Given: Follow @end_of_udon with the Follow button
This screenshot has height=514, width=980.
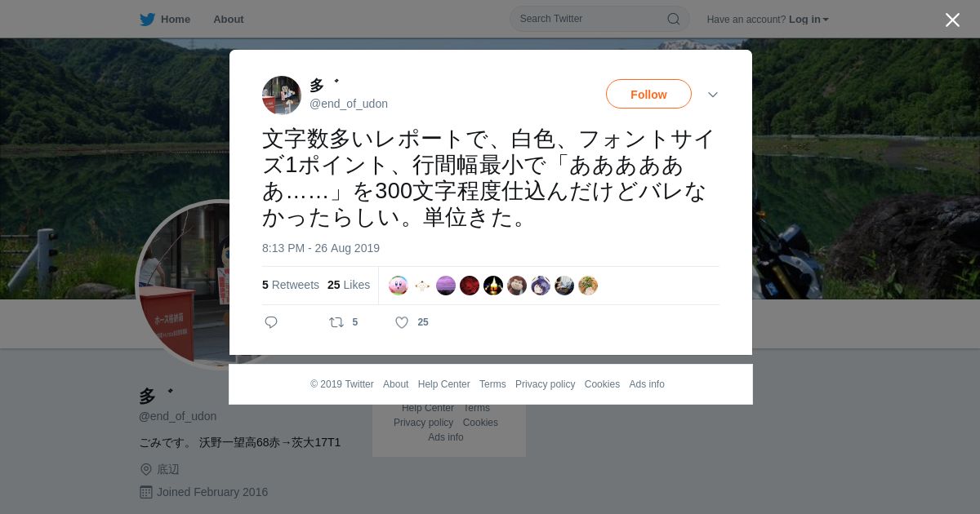Looking at the screenshot, I should 648,94.
